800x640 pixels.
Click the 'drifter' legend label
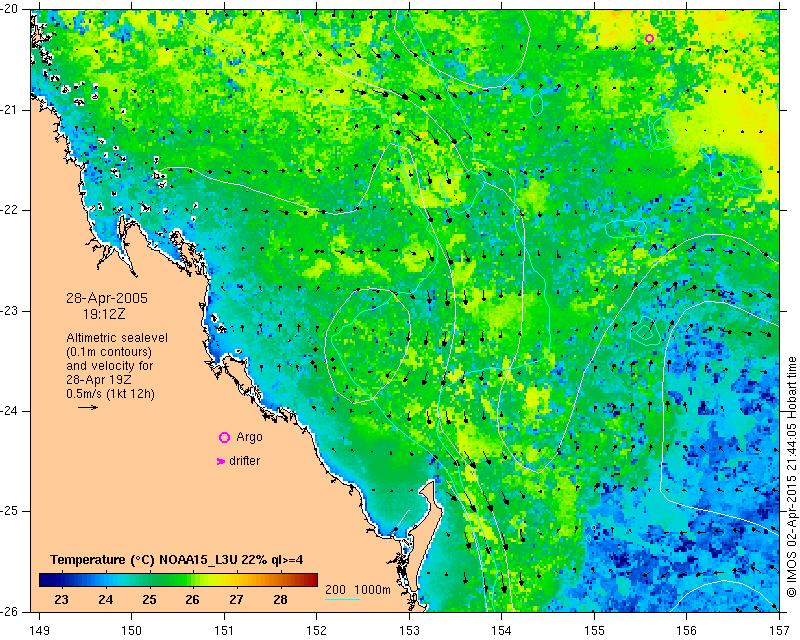click(244, 461)
